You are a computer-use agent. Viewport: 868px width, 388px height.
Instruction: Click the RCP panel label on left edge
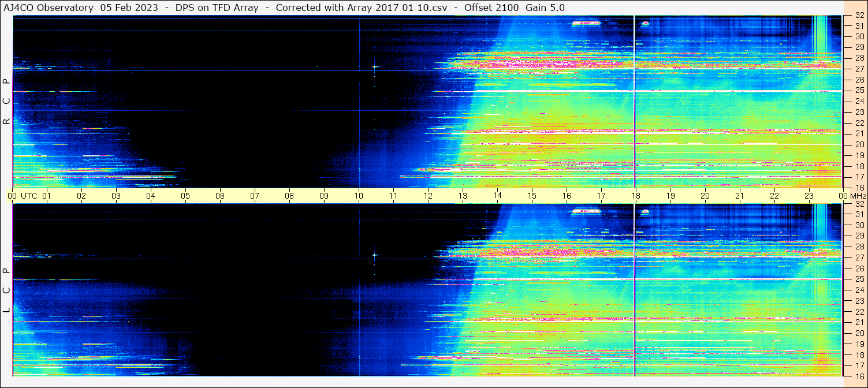click(6, 102)
